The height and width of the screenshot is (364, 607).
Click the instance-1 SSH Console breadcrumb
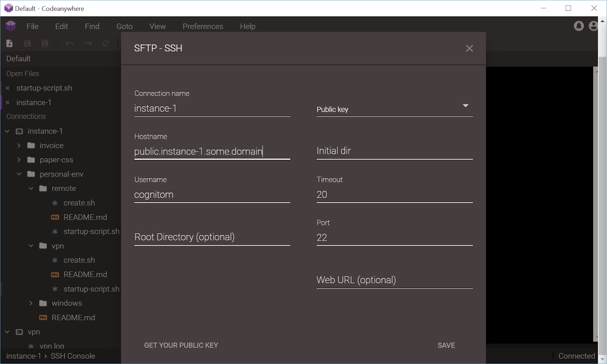tap(51, 356)
